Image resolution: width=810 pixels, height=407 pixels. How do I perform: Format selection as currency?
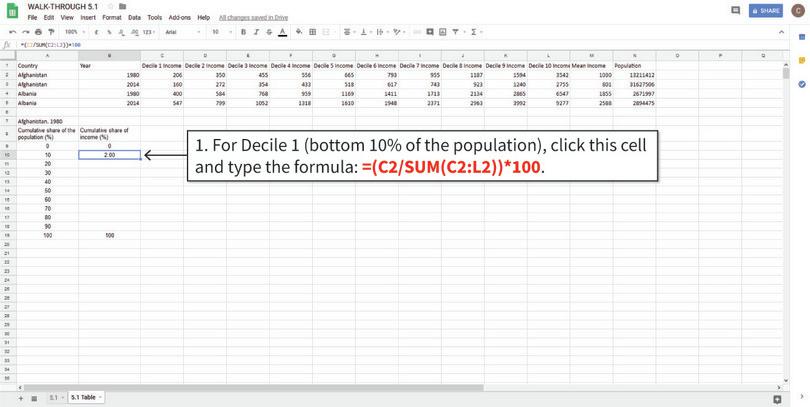(x=96, y=32)
